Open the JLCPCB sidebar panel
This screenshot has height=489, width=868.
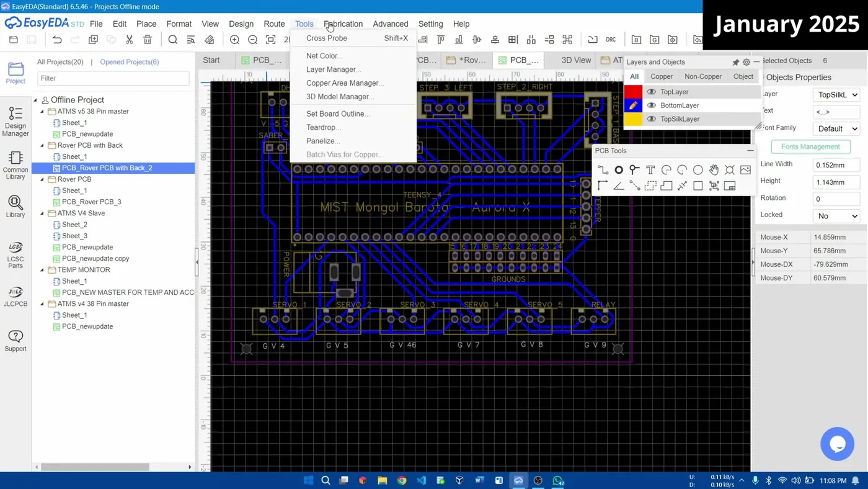(15, 297)
